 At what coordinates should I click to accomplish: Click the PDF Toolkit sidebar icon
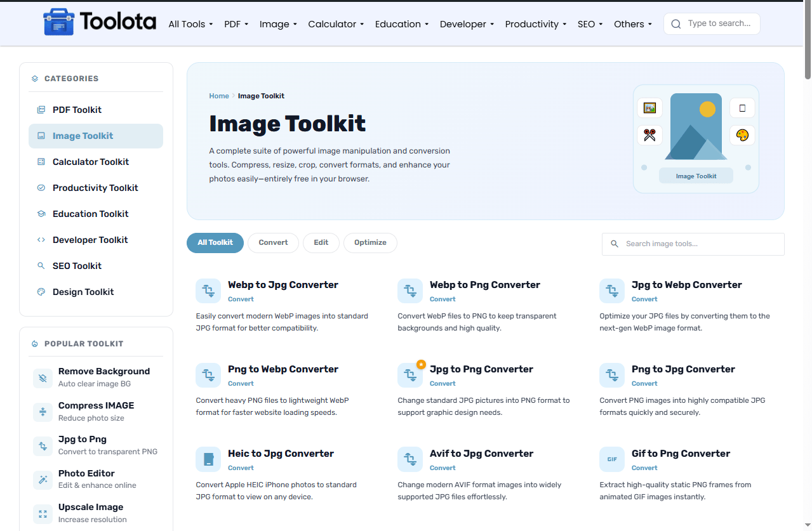pyautogui.click(x=41, y=110)
